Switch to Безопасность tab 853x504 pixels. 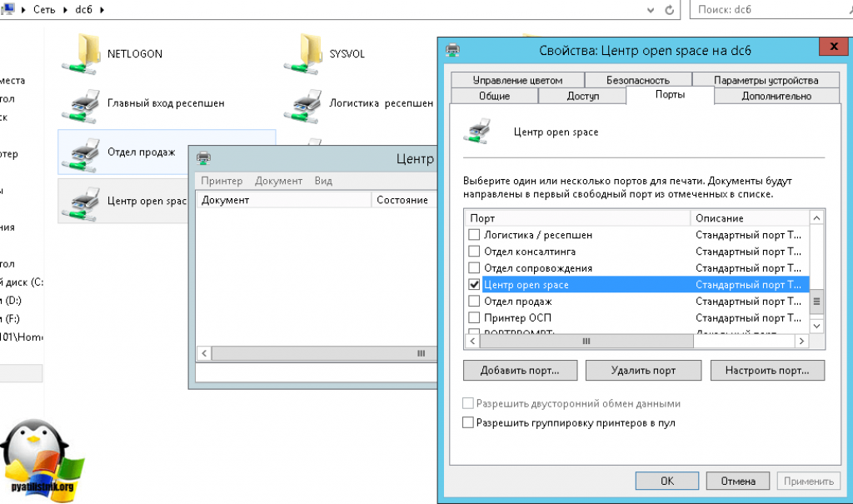coord(638,80)
